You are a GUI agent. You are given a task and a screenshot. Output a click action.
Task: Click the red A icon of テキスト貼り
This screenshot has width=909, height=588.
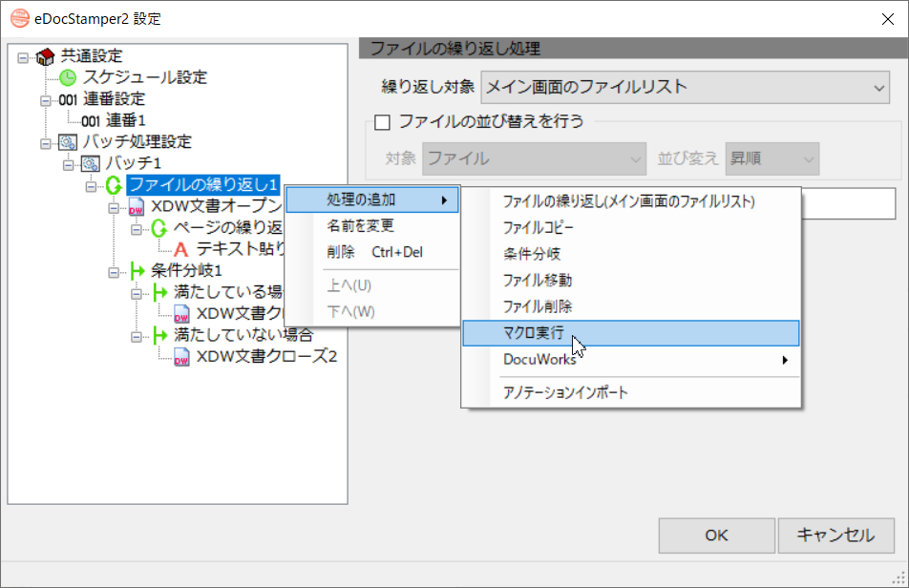click(180, 250)
